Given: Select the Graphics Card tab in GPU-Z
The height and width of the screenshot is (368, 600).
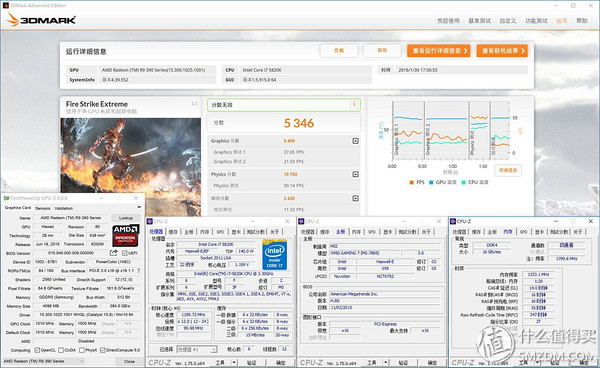Looking at the screenshot, I should [18, 208].
